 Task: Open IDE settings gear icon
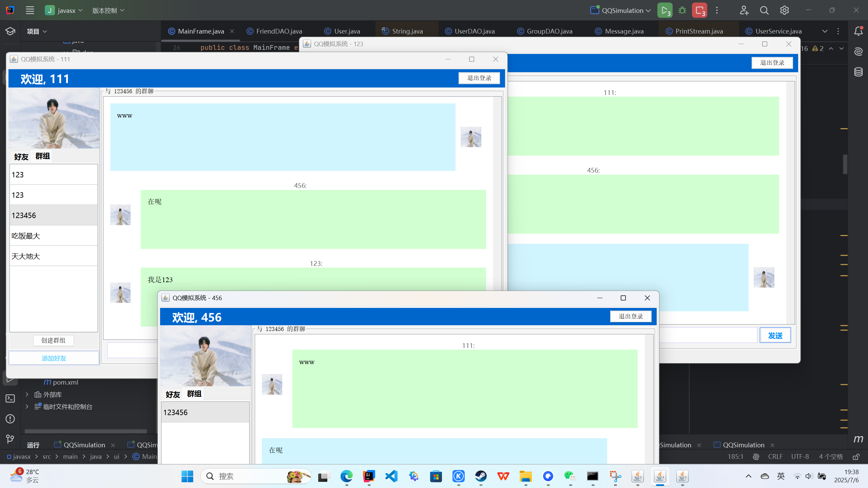[784, 11]
